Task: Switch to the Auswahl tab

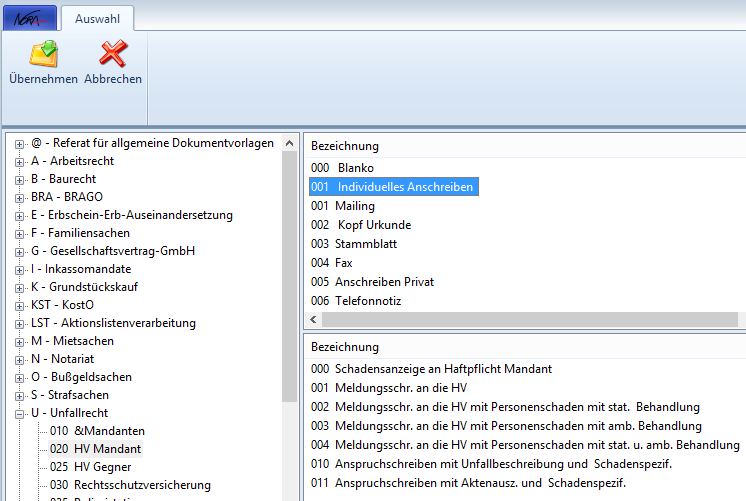Action: (x=97, y=17)
